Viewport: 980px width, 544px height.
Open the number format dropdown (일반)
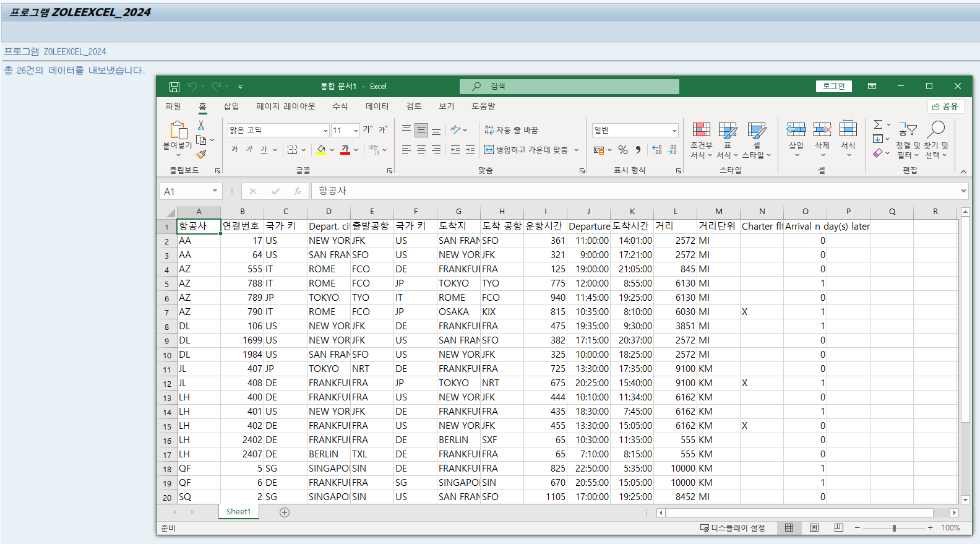point(674,131)
